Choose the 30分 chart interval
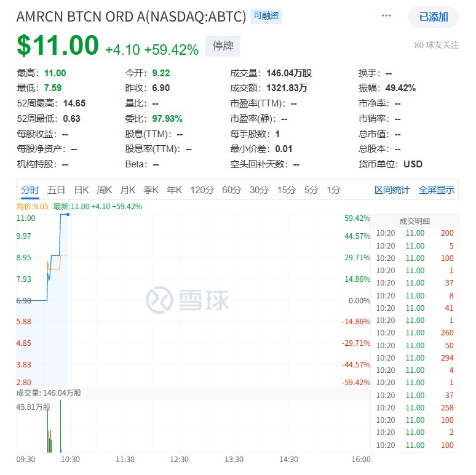This screenshot has height=475, width=476. click(259, 190)
